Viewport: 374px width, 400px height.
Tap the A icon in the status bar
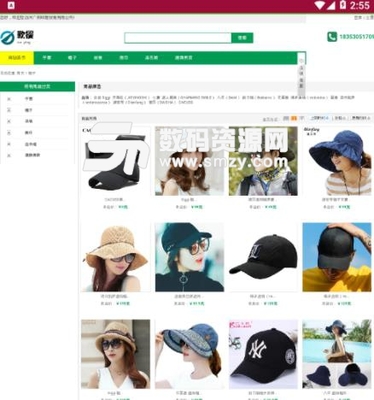11,5
